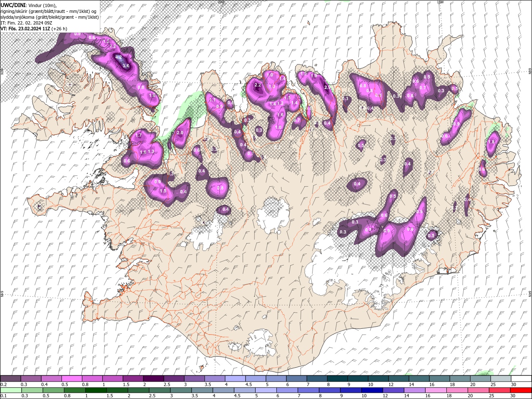
Task: Click the 1.1 snowfall value on the map
Action: (212, 100)
